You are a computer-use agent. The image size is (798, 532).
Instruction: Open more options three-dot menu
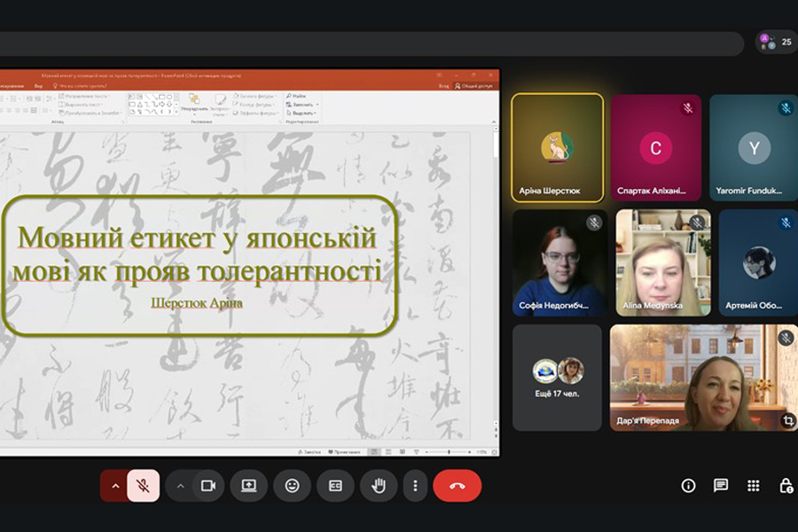pos(415,486)
